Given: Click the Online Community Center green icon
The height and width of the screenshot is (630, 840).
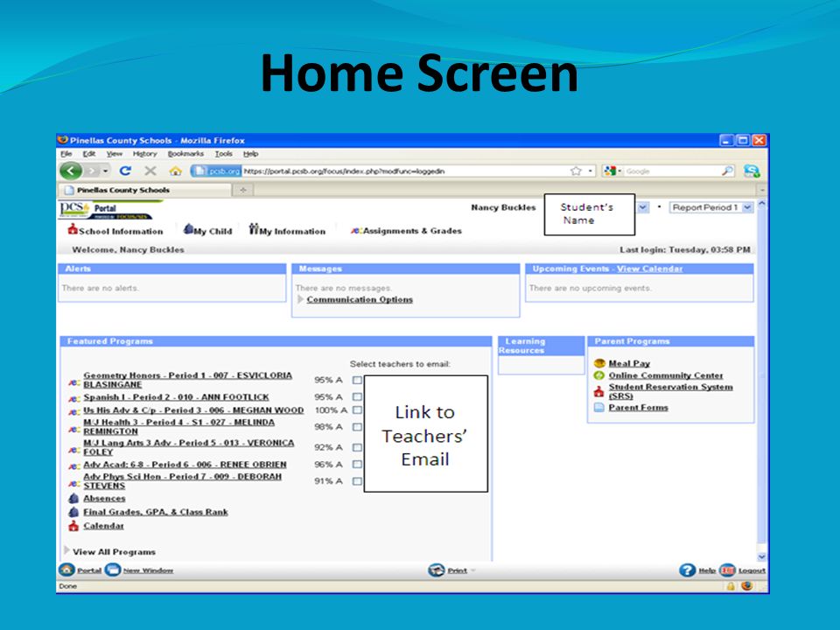Looking at the screenshot, I should (x=599, y=375).
